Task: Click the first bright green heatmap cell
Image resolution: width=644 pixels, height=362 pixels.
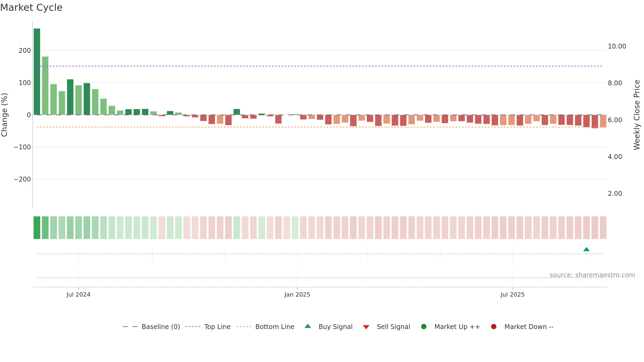Action: click(x=37, y=228)
